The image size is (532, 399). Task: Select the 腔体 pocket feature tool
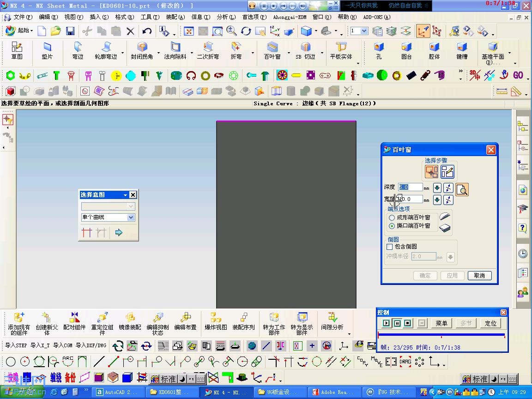[434, 51]
